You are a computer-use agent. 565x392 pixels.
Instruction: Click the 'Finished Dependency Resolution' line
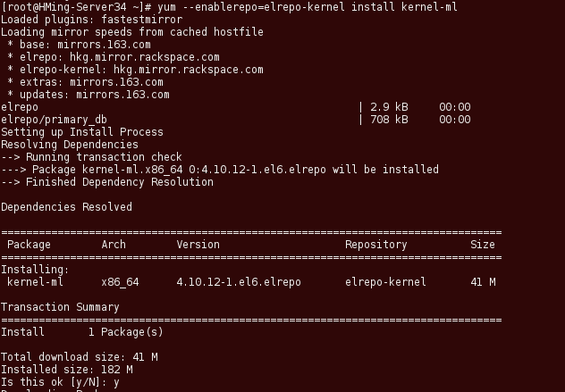tap(120, 182)
